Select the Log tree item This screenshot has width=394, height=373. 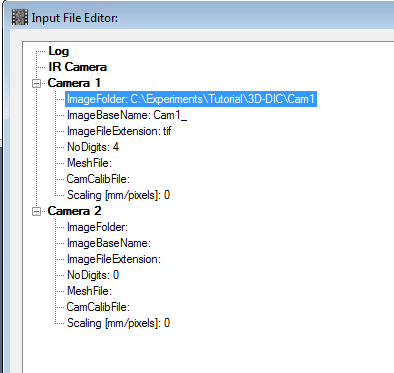coord(59,51)
